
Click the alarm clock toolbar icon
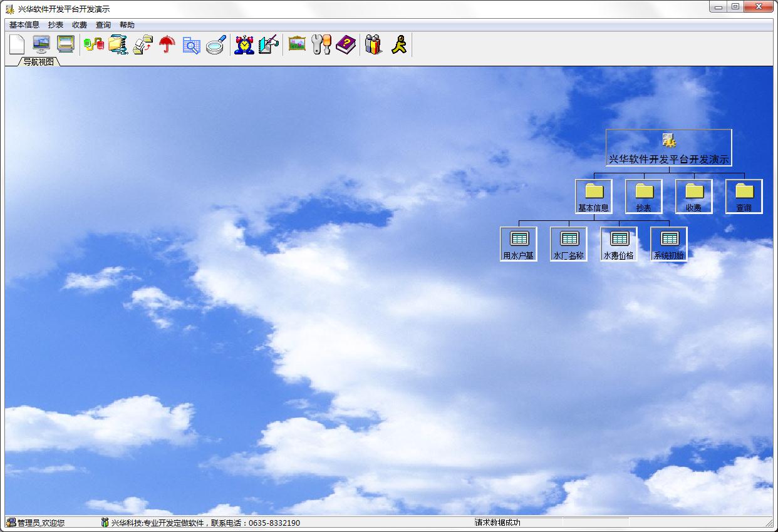(244, 44)
